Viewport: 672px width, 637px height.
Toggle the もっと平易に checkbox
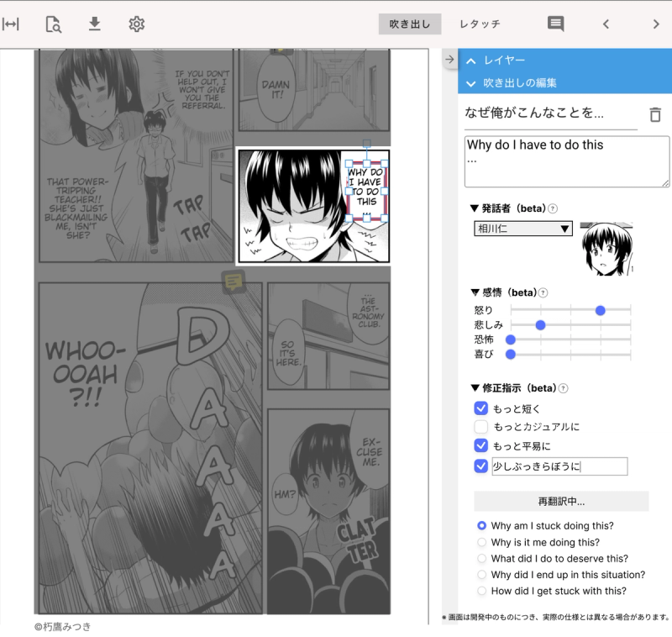(x=480, y=445)
